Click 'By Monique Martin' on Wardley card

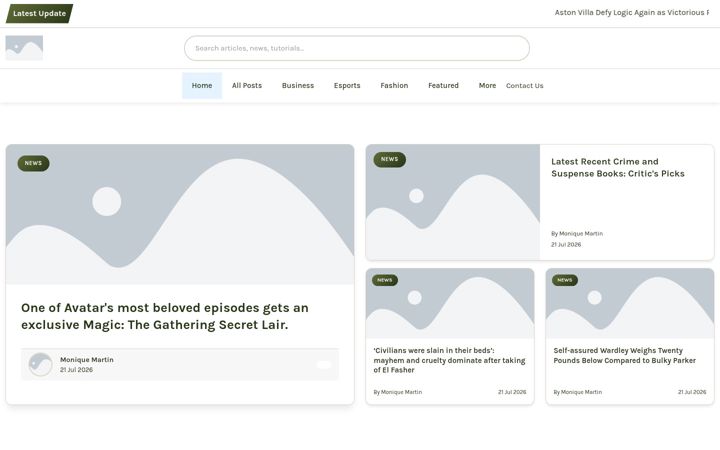point(578,392)
